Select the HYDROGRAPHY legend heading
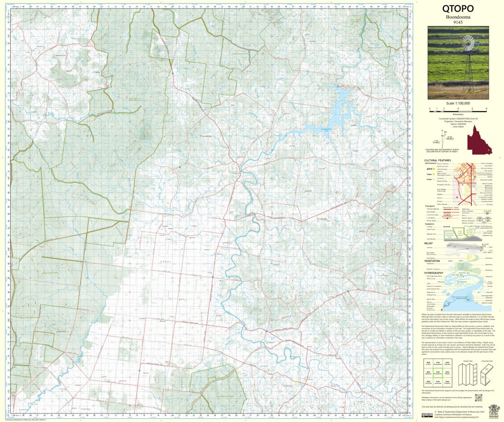Screen dimensions: 504x422 (434, 273)
